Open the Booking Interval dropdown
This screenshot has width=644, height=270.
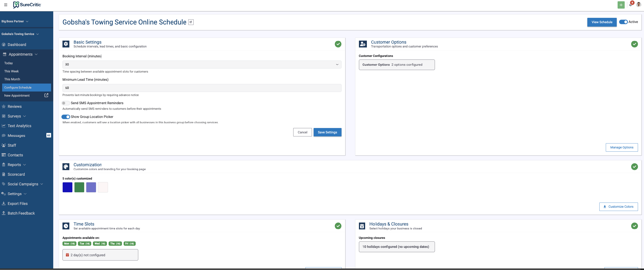[202, 65]
